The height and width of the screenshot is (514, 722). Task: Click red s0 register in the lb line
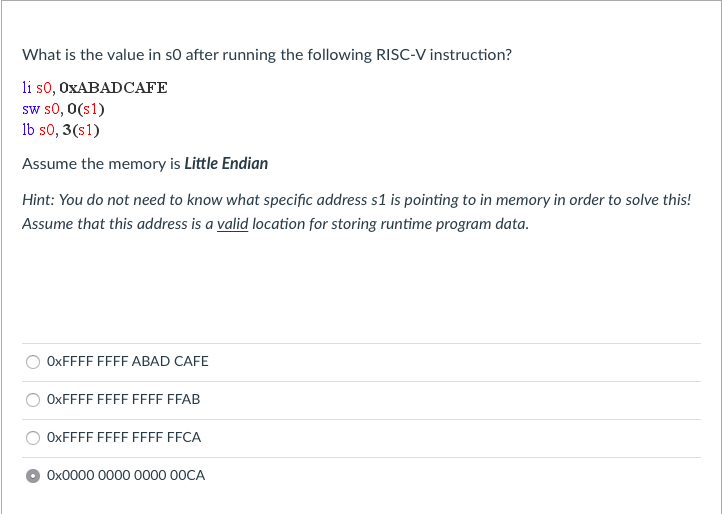point(47,130)
